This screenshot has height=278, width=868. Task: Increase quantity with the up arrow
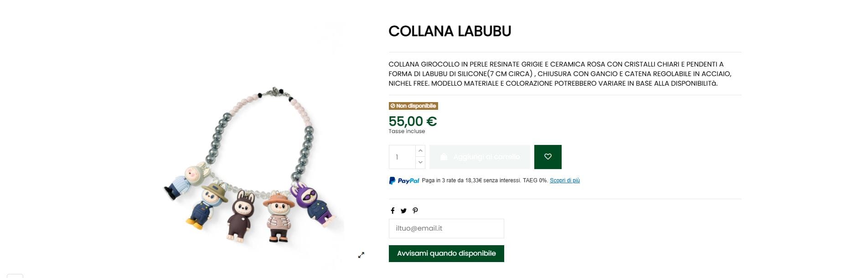[420, 151]
